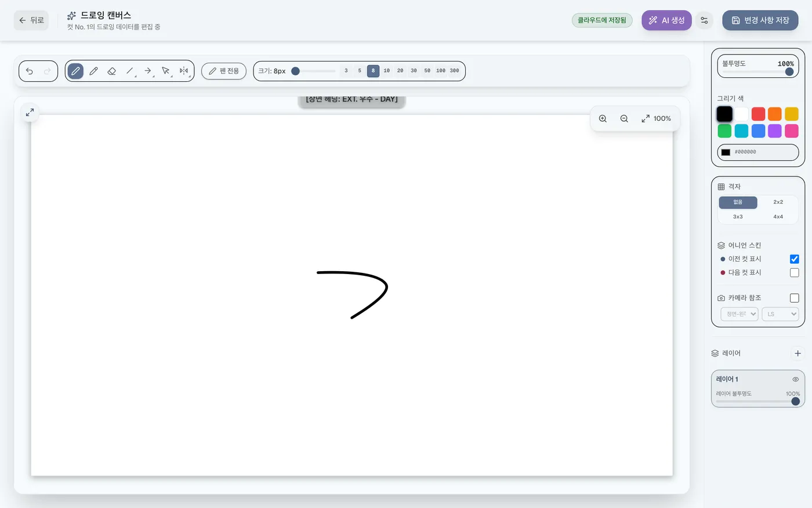Pick the white color swatch
The width and height of the screenshot is (812, 508).
741,114
